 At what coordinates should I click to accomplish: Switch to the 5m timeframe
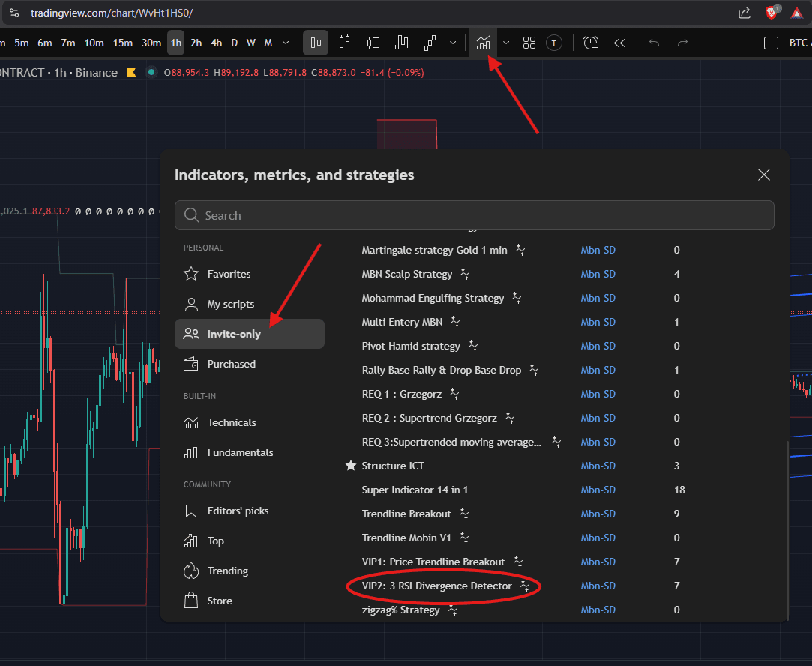(x=21, y=43)
